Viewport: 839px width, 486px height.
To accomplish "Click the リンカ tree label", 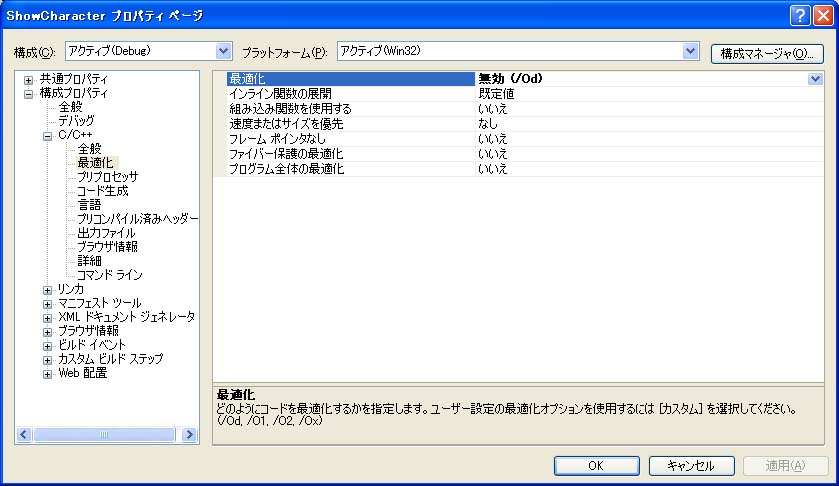I will (71, 289).
